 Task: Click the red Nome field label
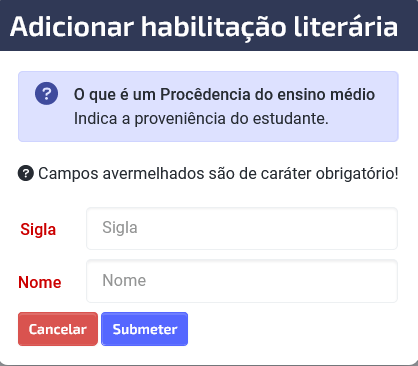tap(40, 282)
